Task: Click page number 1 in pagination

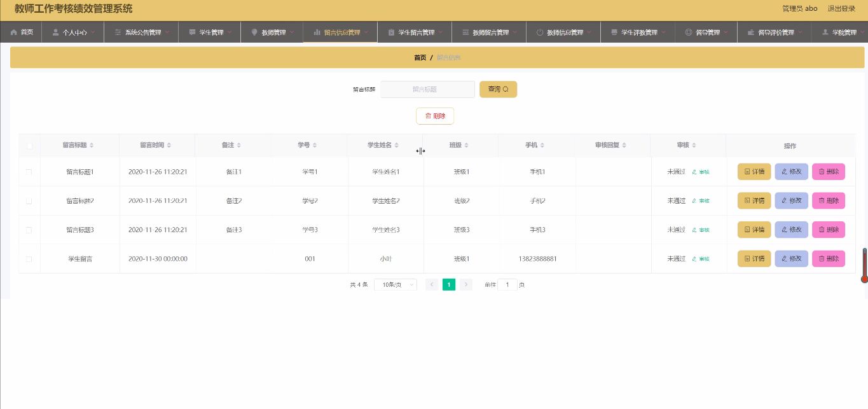Action: (x=449, y=285)
